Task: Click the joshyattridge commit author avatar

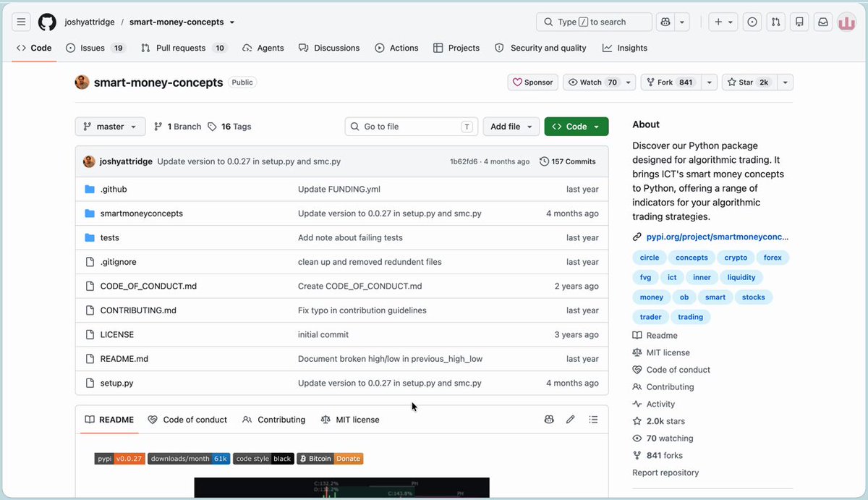Action: click(x=89, y=161)
